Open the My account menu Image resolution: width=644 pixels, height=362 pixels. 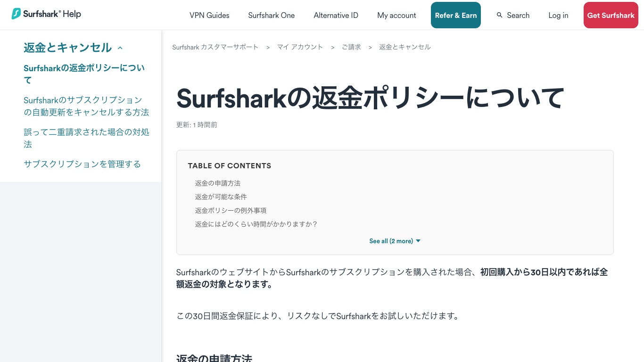[396, 15]
